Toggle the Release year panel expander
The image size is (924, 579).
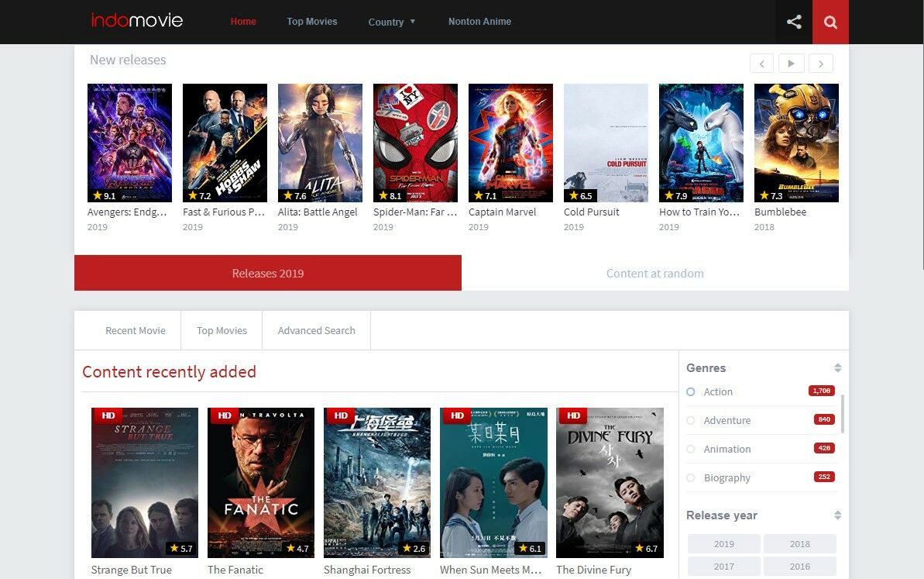(837, 515)
